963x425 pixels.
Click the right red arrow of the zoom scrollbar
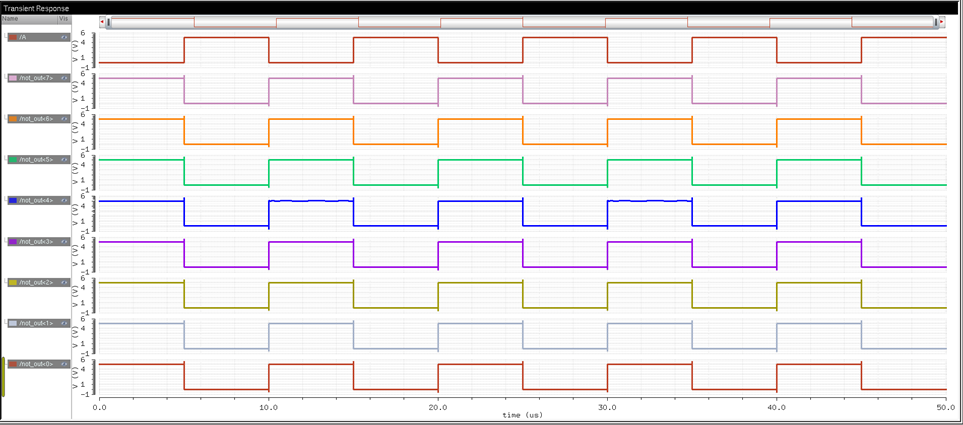click(941, 23)
